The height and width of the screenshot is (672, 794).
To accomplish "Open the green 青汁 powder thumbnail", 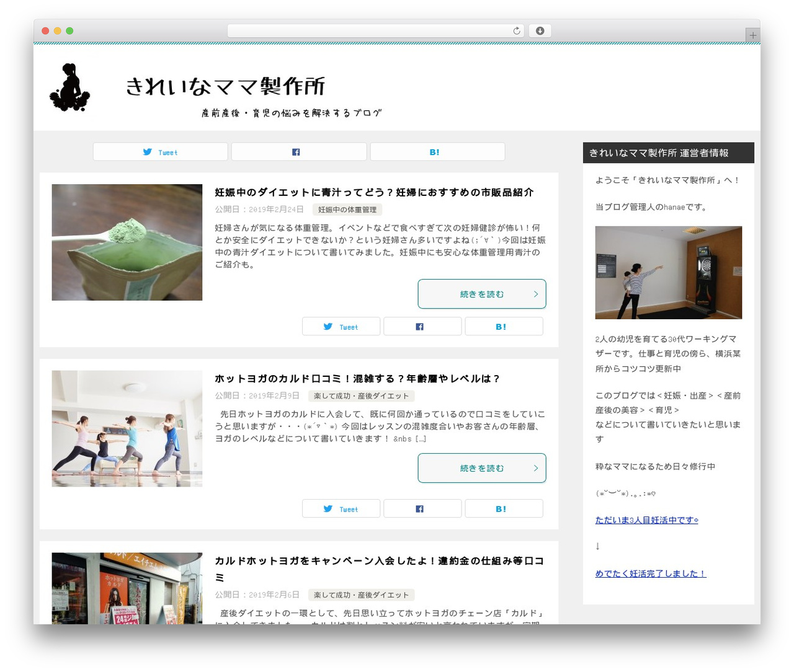I will pyautogui.click(x=127, y=242).
